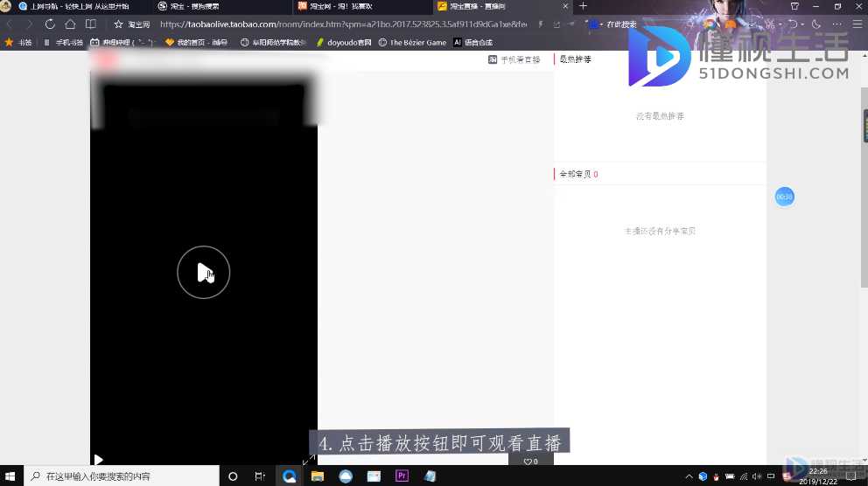Open the 我的首页 bookmark
The height and width of the screenshot is (486, 868).
(197, 42)
